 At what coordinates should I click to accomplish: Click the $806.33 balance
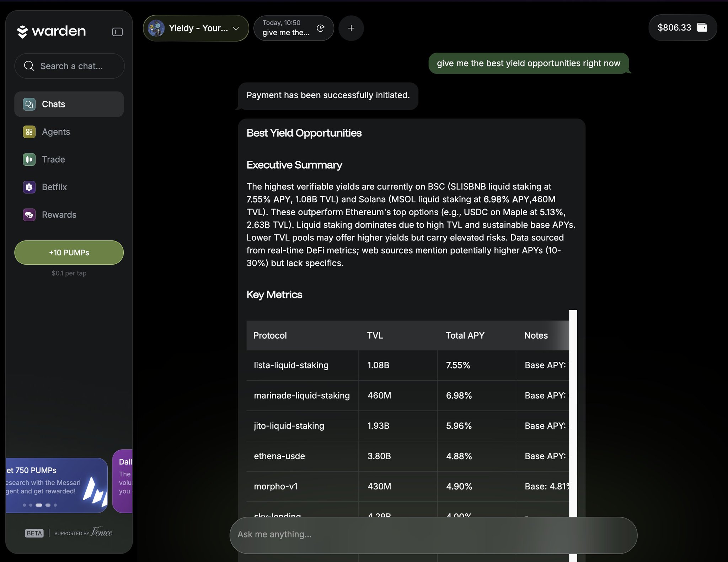(674, 27)
